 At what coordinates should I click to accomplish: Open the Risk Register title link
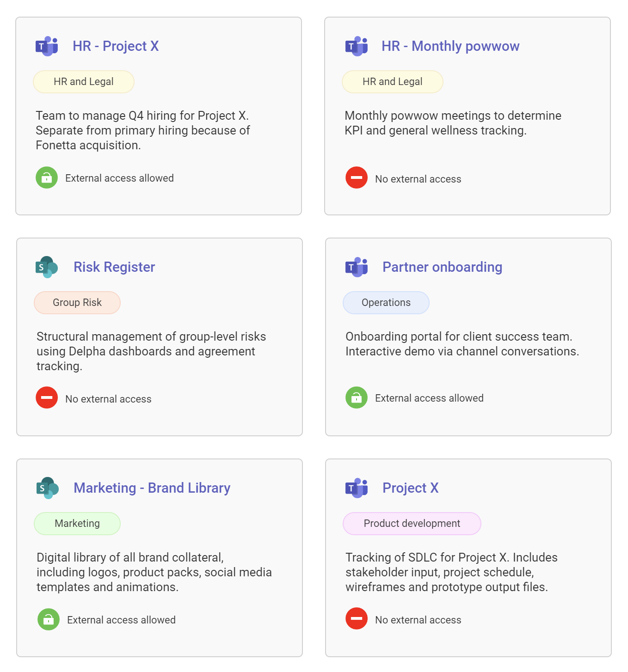pyautogui.click(x=114, y=267)
